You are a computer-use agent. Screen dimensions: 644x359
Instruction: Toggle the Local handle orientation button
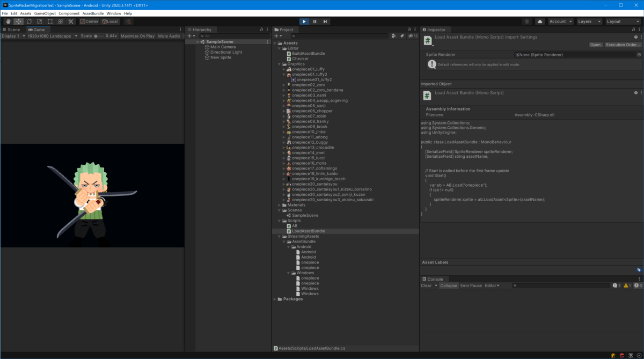(109, 21)
